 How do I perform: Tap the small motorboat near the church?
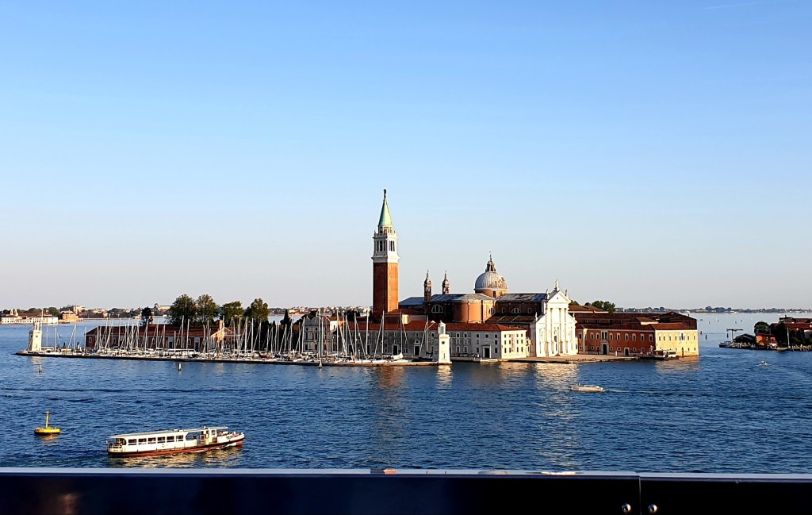(587, 388)
